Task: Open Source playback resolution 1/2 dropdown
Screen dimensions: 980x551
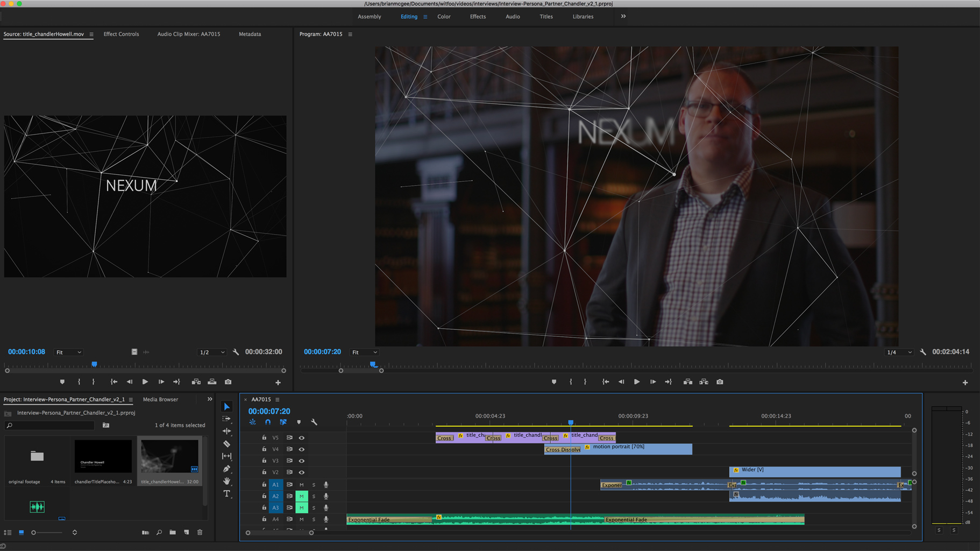Action: pos(212,352)
